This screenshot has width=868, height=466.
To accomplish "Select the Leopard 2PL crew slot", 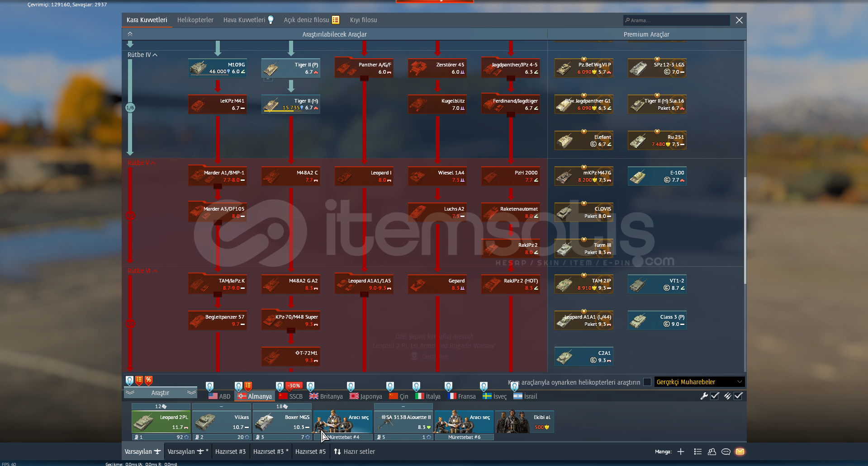I will click(x=161, y=422).
